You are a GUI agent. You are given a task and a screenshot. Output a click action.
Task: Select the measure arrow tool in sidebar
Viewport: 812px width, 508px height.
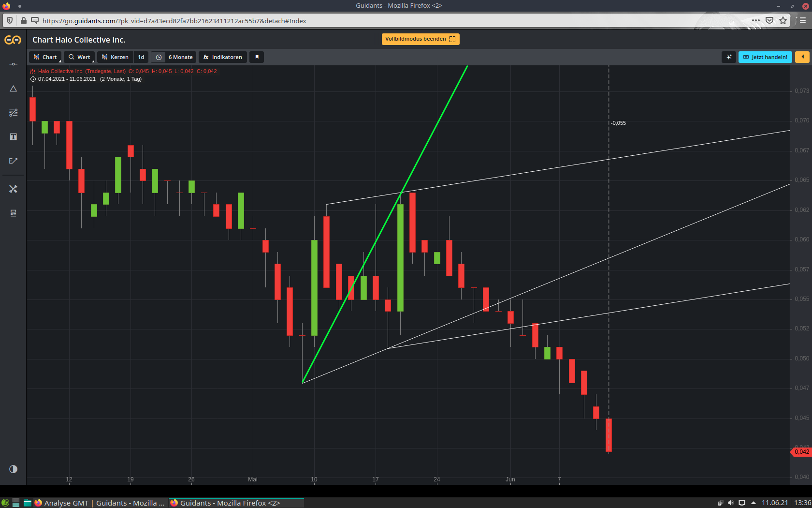13,161
